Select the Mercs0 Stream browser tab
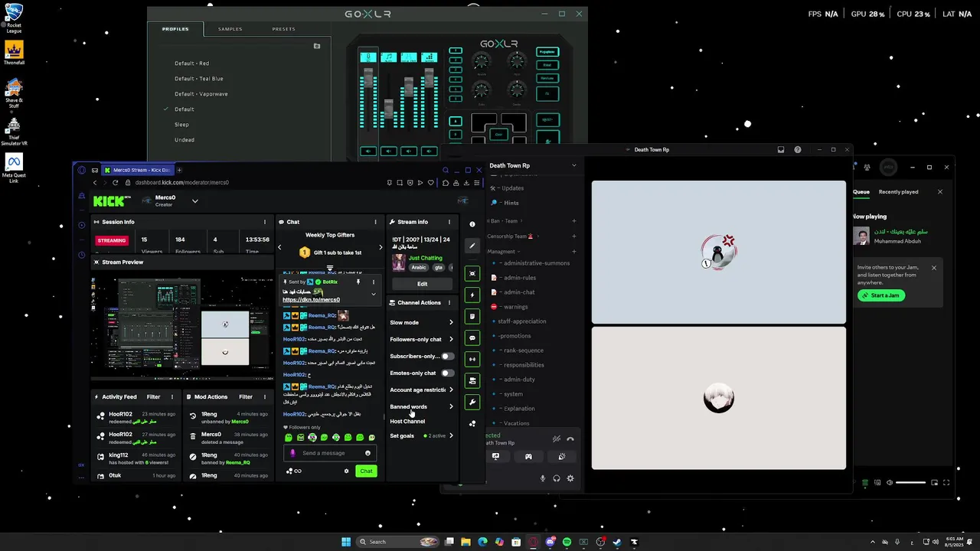980x551 pixels. tap(136, 171)
